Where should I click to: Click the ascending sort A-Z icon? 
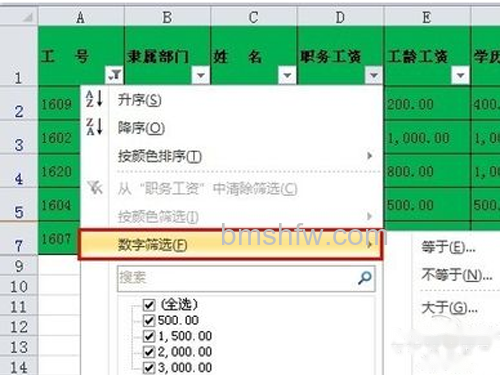94,99
